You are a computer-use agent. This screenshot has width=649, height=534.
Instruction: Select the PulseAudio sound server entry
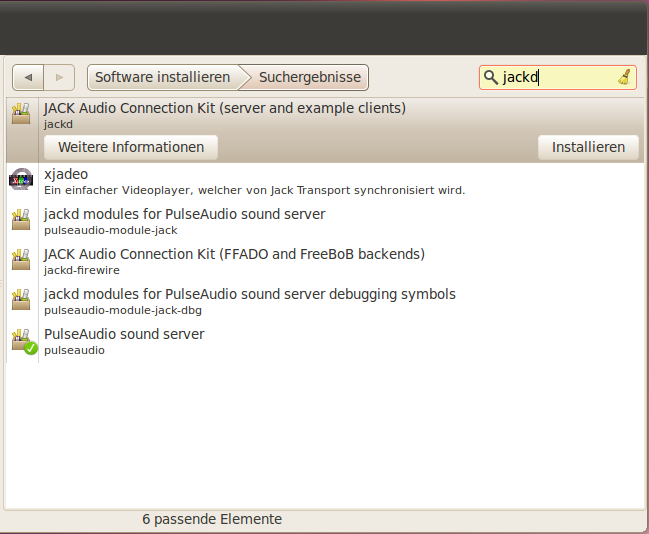tap(124, 341)
